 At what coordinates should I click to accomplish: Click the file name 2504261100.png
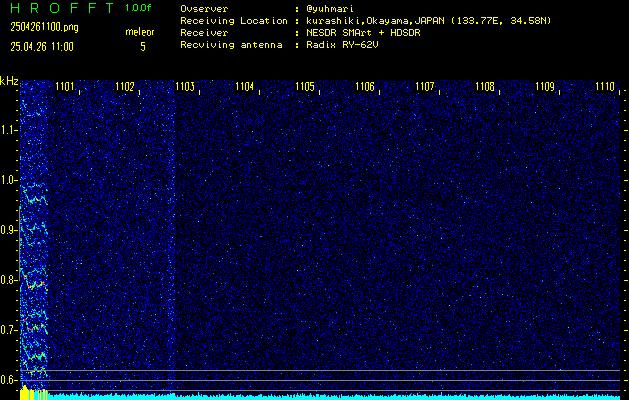tap(44, 27)
